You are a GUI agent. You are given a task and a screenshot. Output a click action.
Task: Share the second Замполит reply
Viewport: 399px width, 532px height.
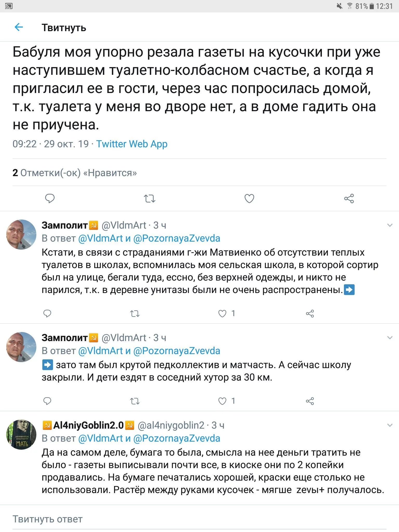310,401
